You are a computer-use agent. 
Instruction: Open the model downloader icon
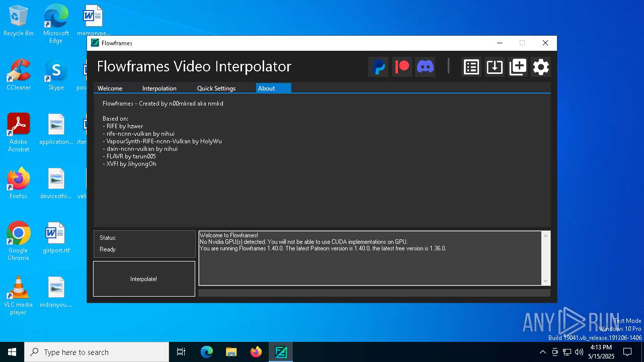(495, 67)
